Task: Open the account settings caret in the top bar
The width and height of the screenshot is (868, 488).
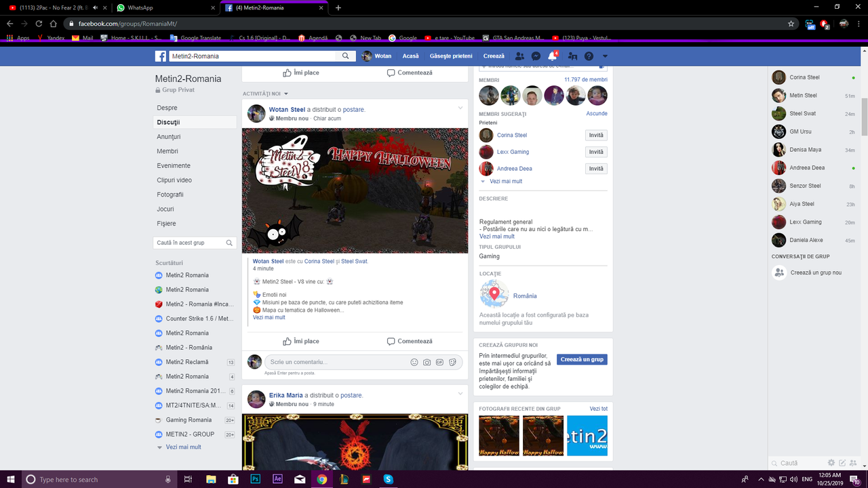Action: tap(604, 56)
